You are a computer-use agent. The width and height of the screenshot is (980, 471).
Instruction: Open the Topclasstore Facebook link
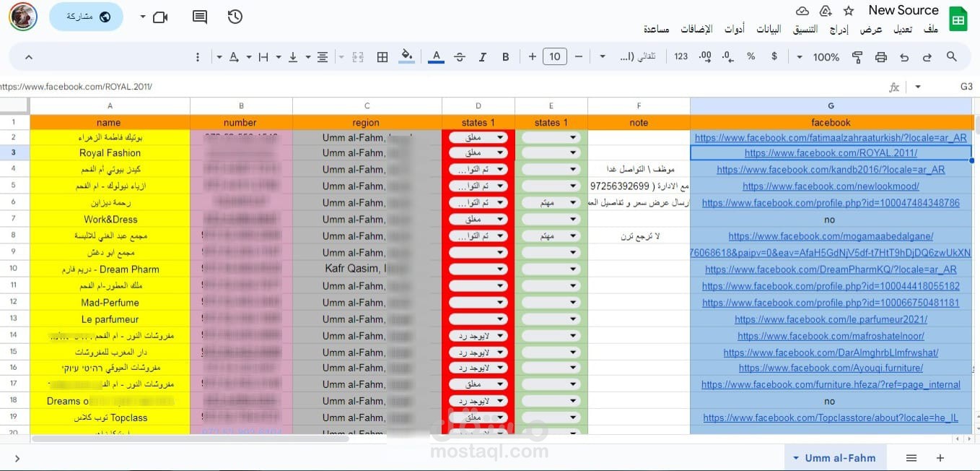point(831,418)
